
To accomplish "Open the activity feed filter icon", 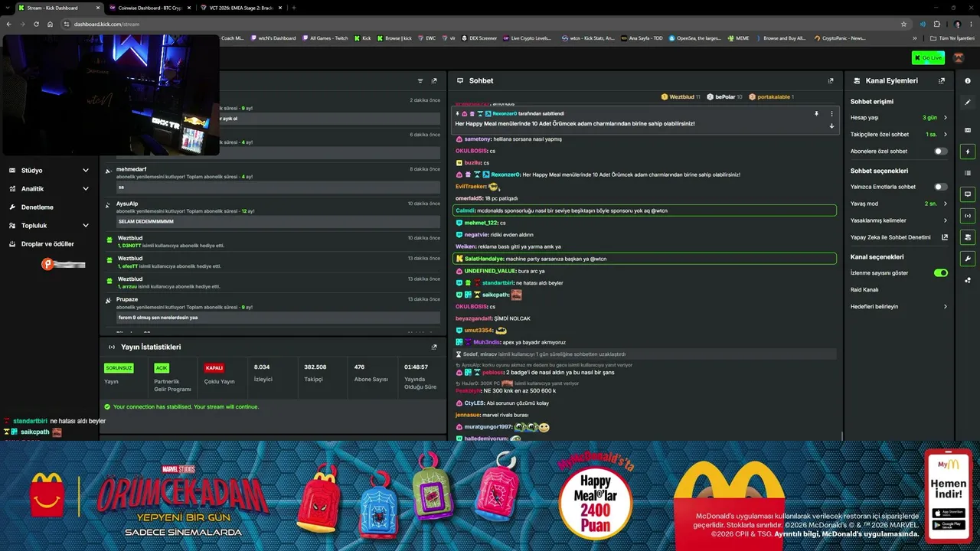I will [x=420, y=80].
